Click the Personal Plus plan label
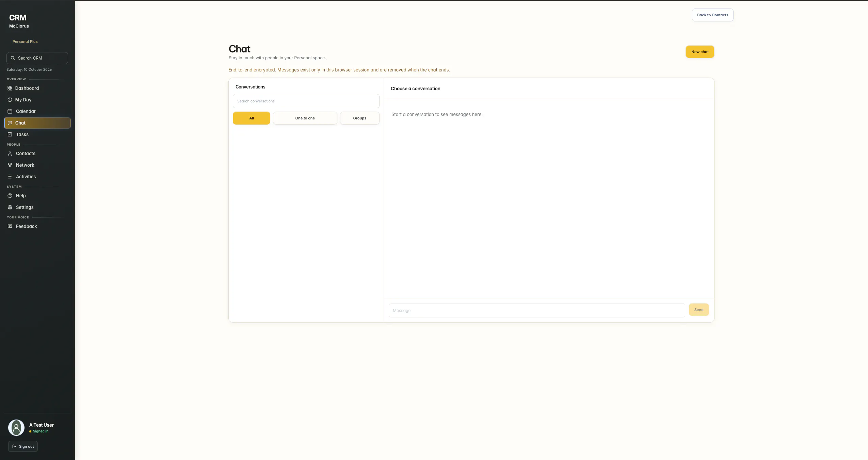The height and width of the screenshot is (460, 868). pos(25,42)
